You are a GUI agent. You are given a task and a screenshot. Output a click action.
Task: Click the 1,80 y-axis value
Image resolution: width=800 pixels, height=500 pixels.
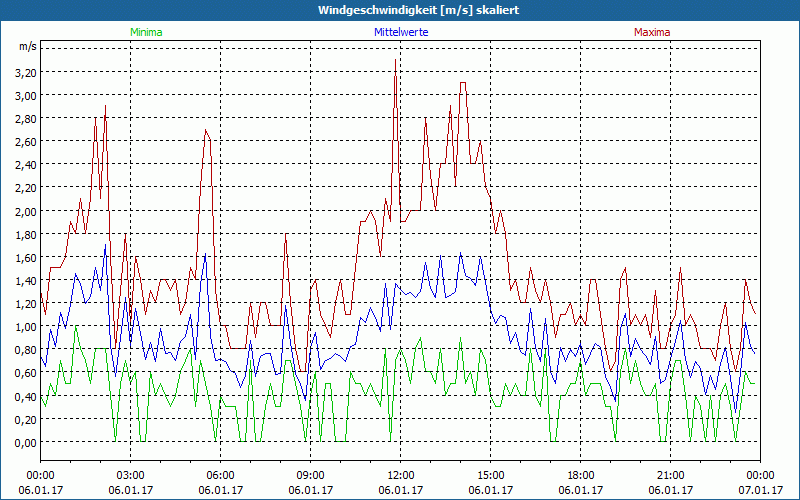tap(26, 235)
